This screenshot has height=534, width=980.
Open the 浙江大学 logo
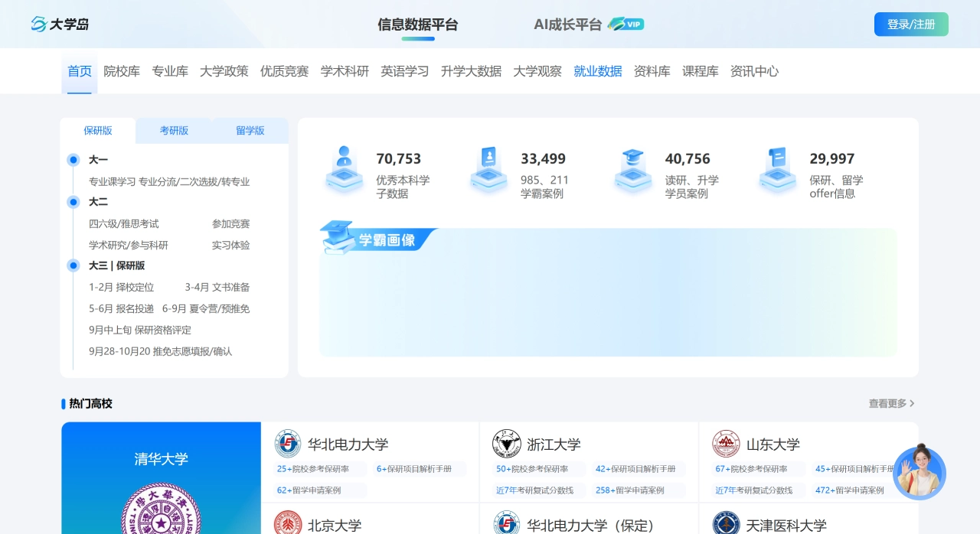(x=507, y=444)
